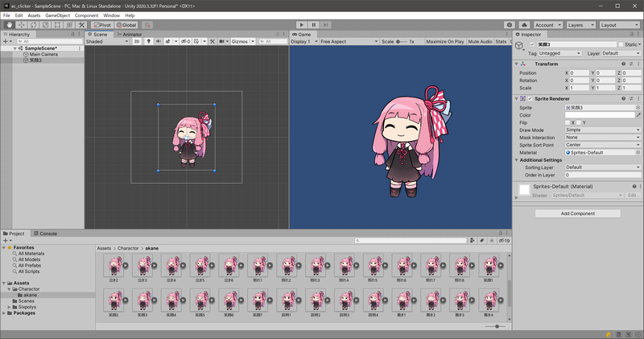Toggle Scene audio speaker icon
Image resolution: width=644 pixels, height=339 pixels.
158,42
